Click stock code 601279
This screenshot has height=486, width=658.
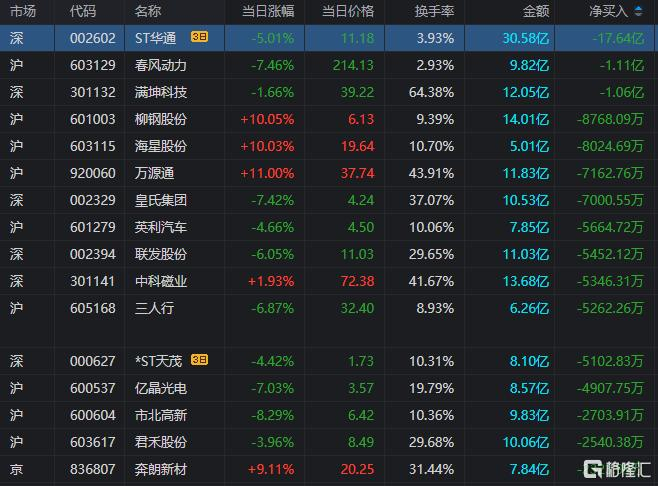pos(92,227)
